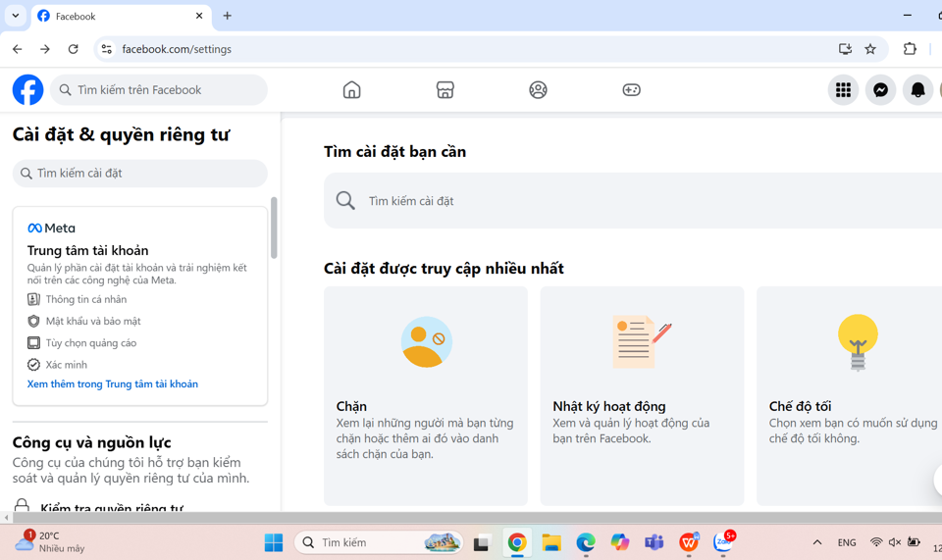Open the Windows Start menu
This screenshot has height=560, width=942.
click(x=274, y=542)
